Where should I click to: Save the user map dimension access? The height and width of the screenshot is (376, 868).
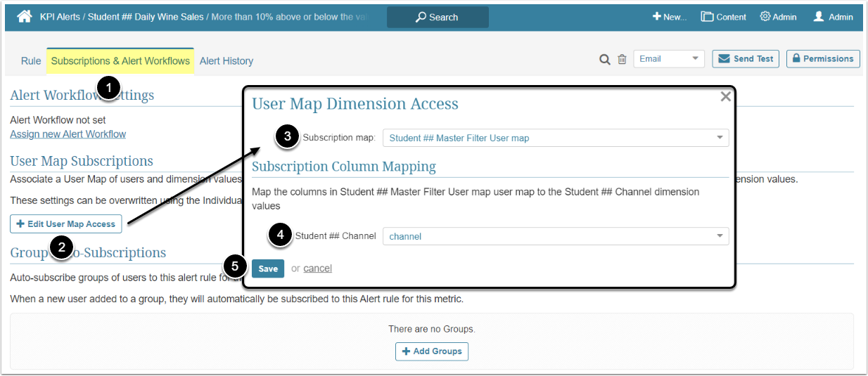coord(268,268)
